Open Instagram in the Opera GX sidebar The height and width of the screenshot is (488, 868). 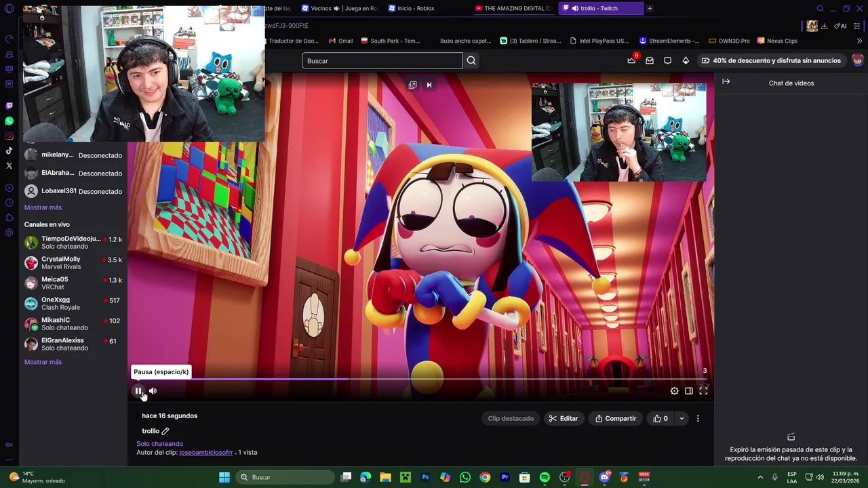(x=9, y=136)
